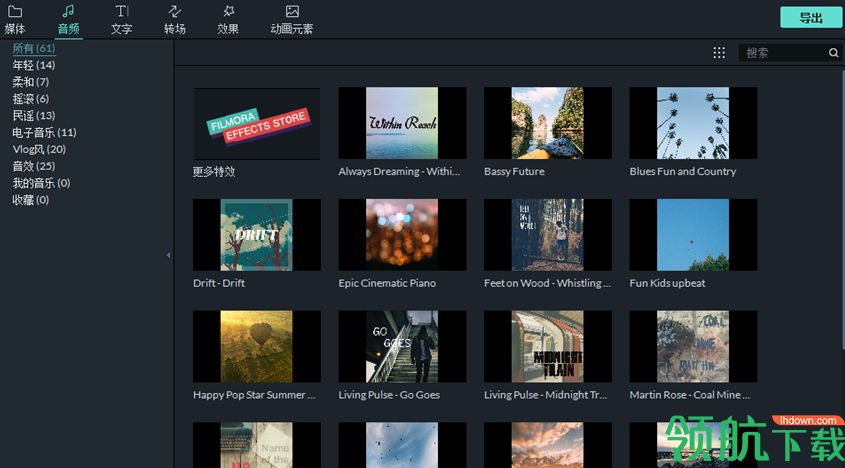Image resolution: width=845 pixels, height=468 pixels.
Task: Collapse the left category panel arrow
Action: (168, 255)
